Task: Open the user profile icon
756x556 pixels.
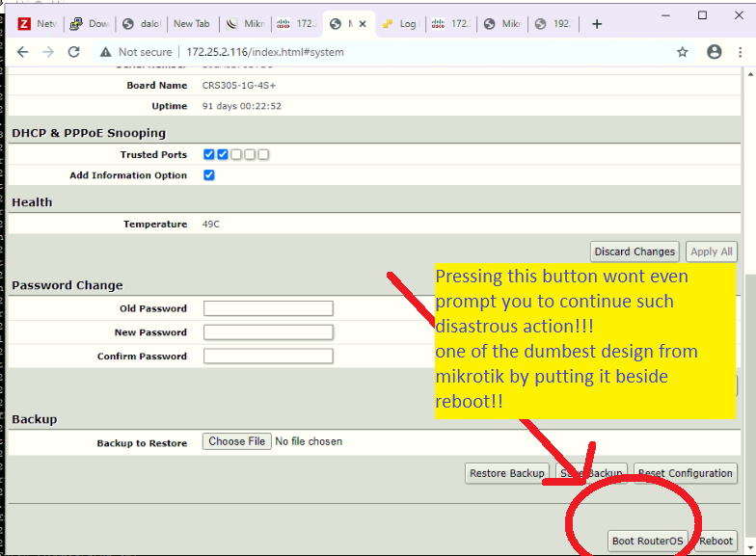Action: point(714,52)
